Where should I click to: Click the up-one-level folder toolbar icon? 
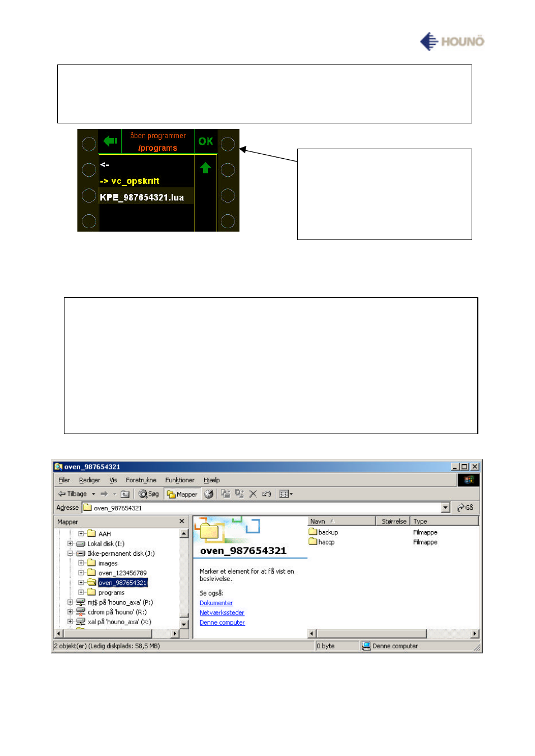coord(125,494)
